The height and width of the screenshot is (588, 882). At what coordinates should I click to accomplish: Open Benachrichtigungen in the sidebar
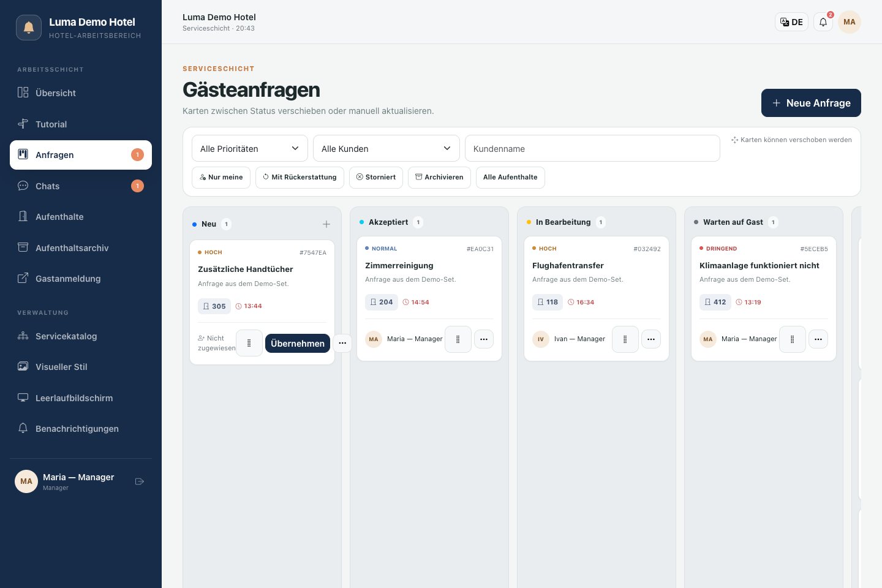click(x=81, y=429)
